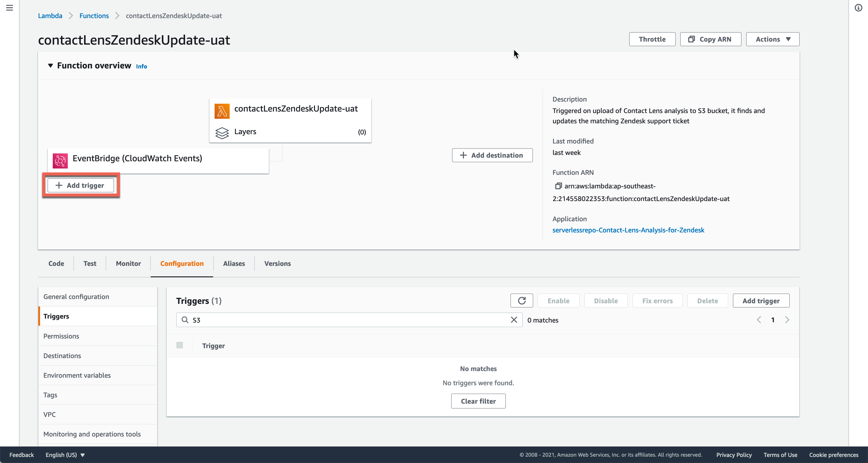Collapse the Function overview section
868x463 pixels.
click(x=51, y=66)
